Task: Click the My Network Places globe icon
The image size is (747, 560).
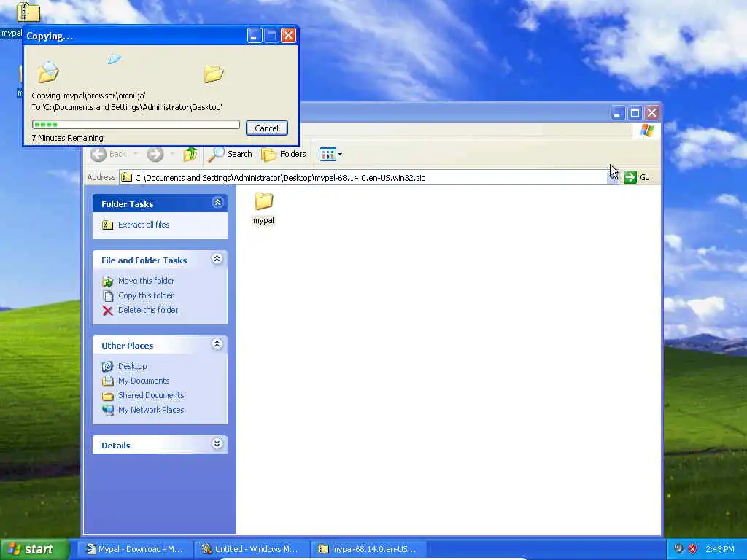Action: (x=108, y=410)
